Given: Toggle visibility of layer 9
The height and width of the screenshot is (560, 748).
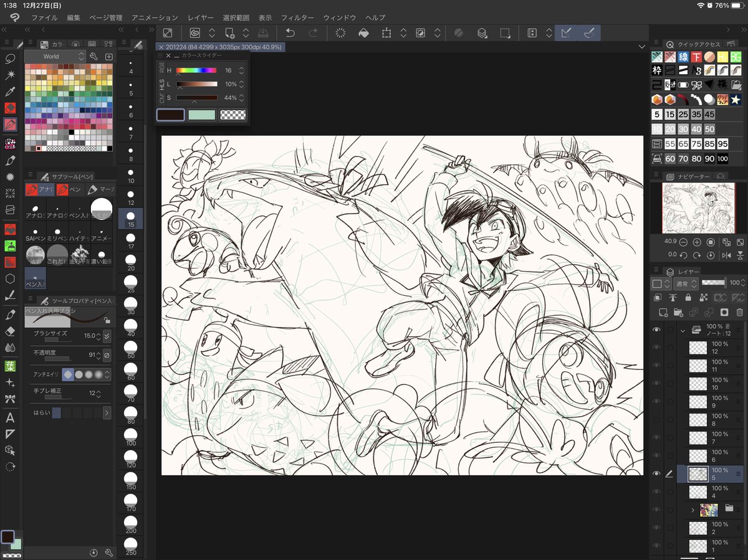Looking at the screenshot, I should [x=656, y=402].
